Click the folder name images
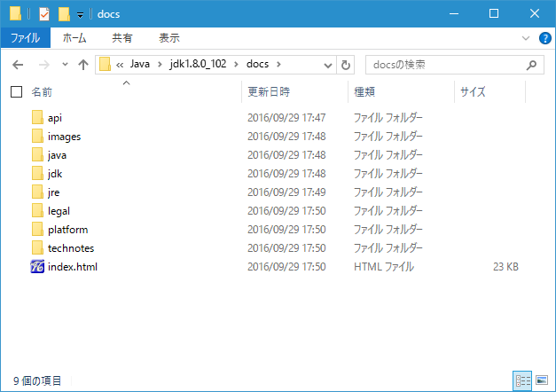 pos(64,137)
